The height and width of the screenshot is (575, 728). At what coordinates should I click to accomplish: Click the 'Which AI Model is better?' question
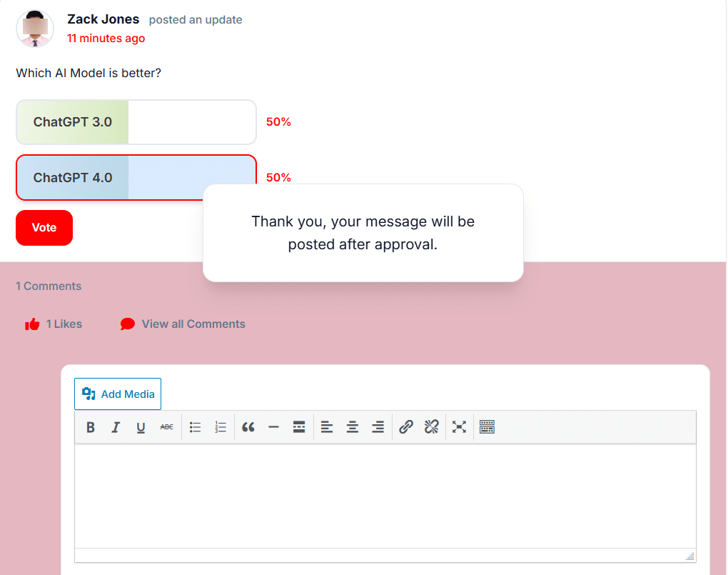click(89, 73)
